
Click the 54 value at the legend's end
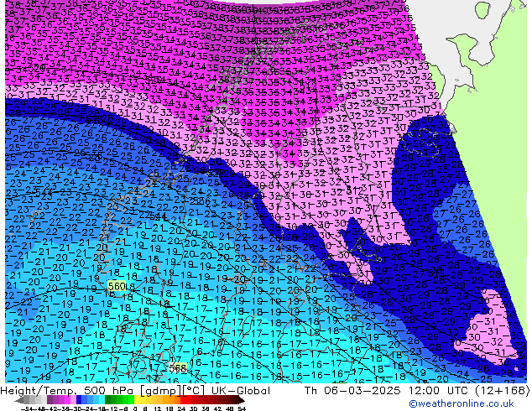point(242,408)
